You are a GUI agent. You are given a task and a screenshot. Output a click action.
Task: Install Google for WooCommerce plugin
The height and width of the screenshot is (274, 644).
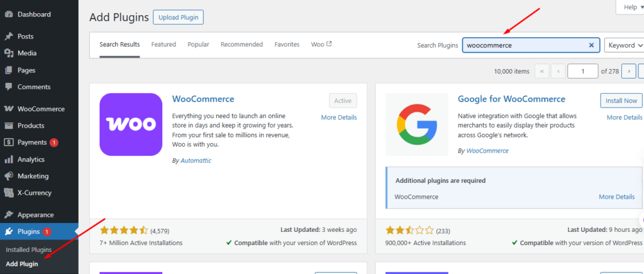[x=621, y=101]
